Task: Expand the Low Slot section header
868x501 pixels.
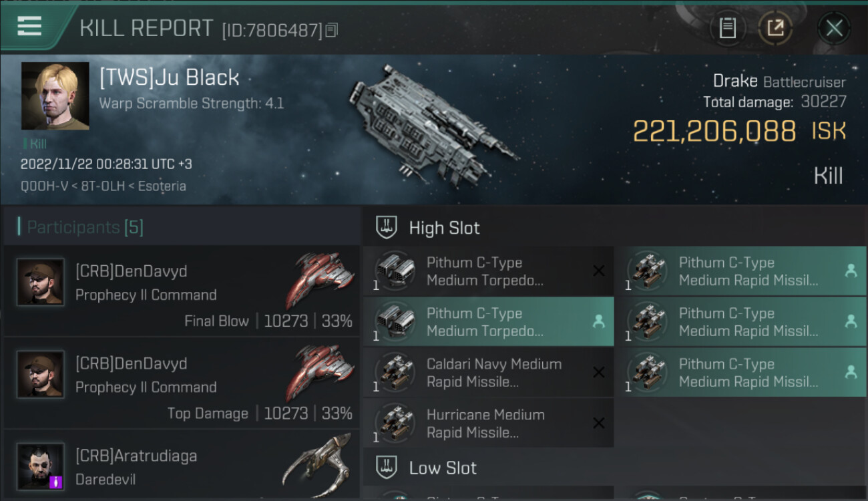Action: (443, 468)
